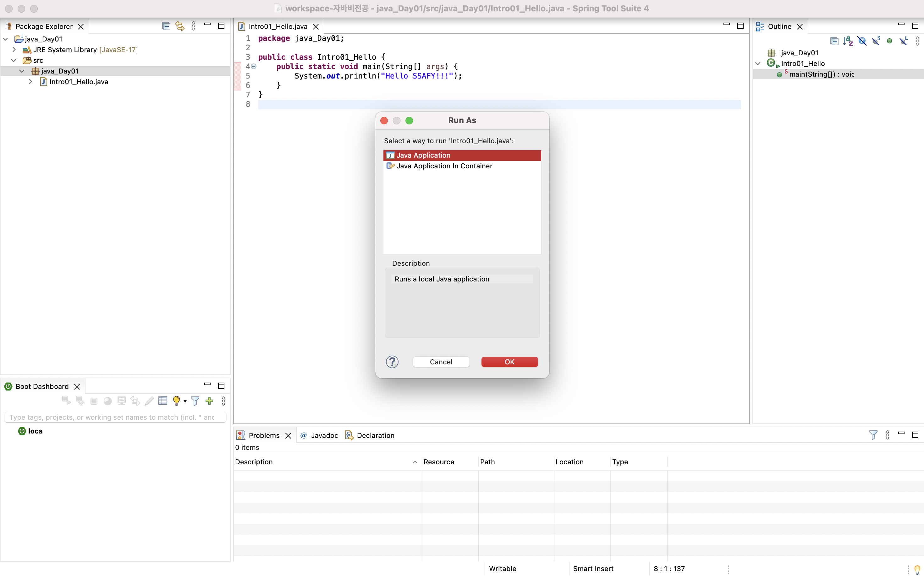Open the Outline view menu
The width and height of the screenshot is (924, 578).
pos(917,41)
